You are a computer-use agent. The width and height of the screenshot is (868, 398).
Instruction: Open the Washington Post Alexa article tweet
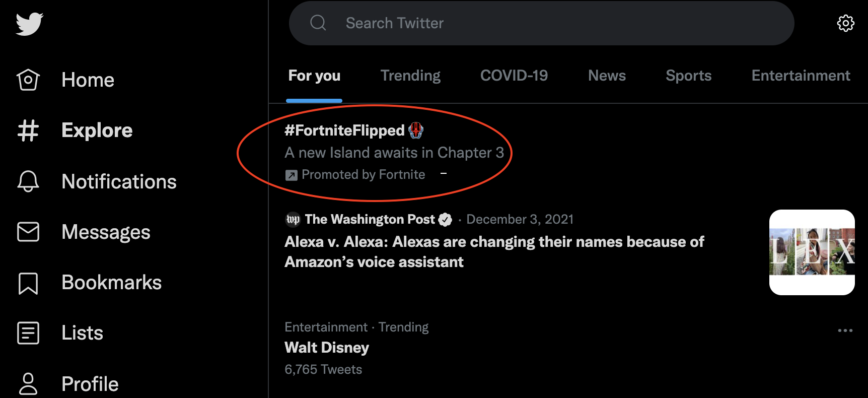coord(493,252)
